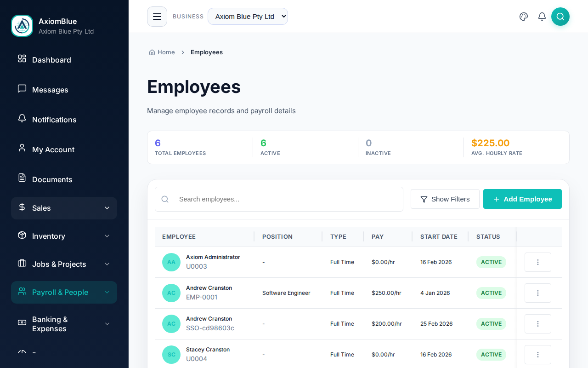Go to Notifications in the sidebar
This screenshot has height=368, width=588.
coord(64,120)
